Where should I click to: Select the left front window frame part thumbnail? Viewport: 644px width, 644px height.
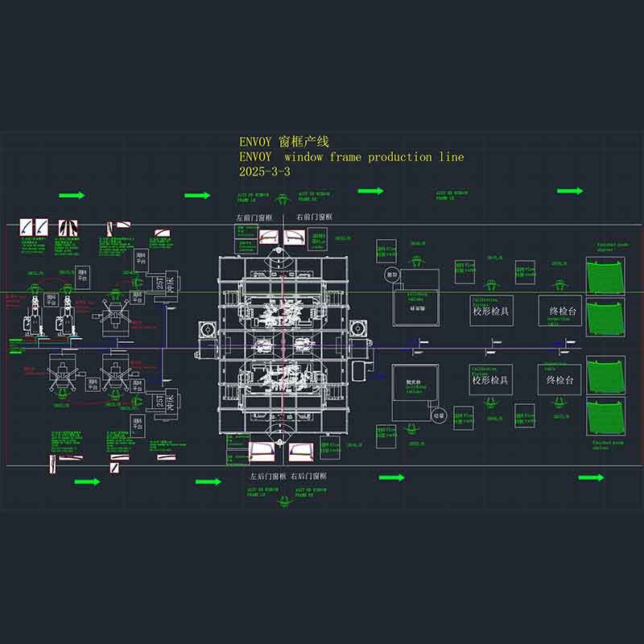269,237
